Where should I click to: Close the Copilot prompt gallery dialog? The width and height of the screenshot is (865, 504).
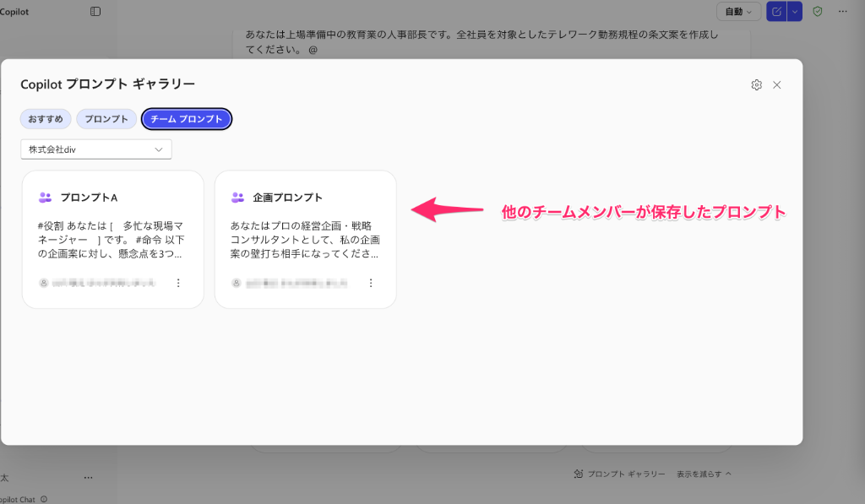point(777,84)
